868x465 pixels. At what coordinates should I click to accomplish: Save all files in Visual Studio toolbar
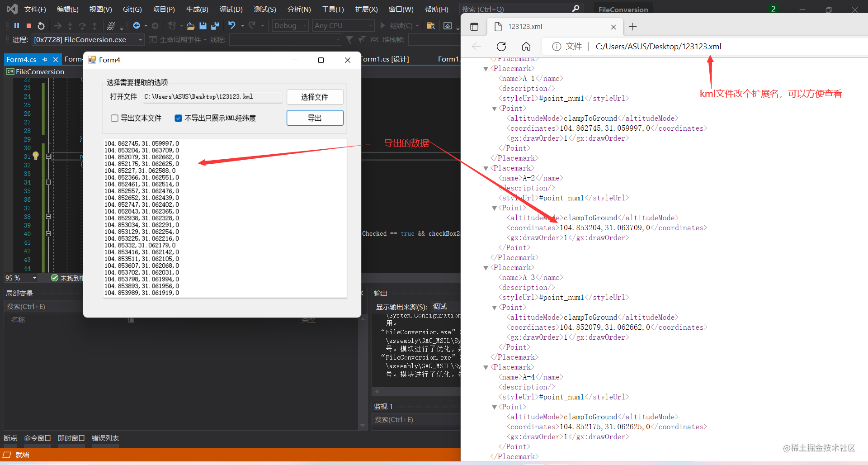215,26
